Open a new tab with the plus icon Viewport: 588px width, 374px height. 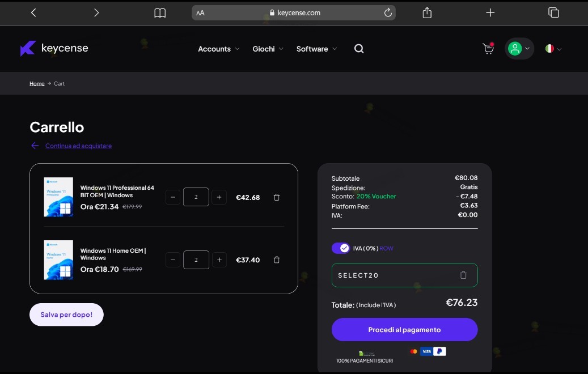(490, 12)
